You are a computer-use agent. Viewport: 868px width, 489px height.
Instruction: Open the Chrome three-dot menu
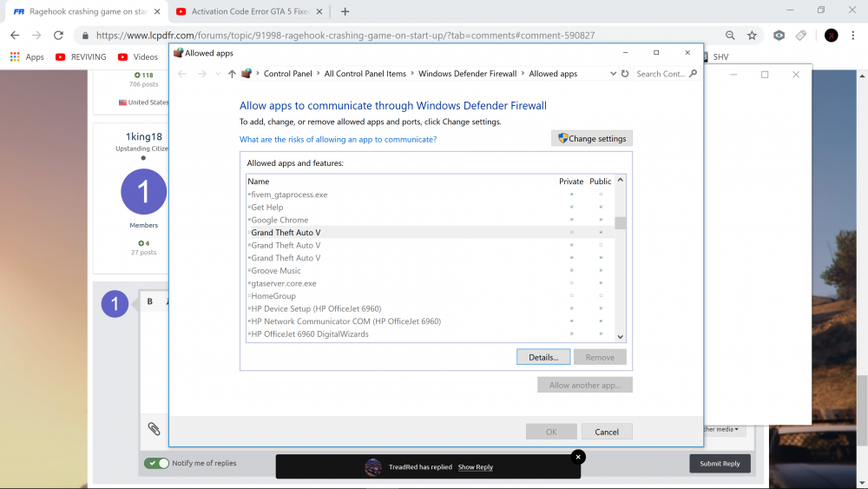pos(852,36)
